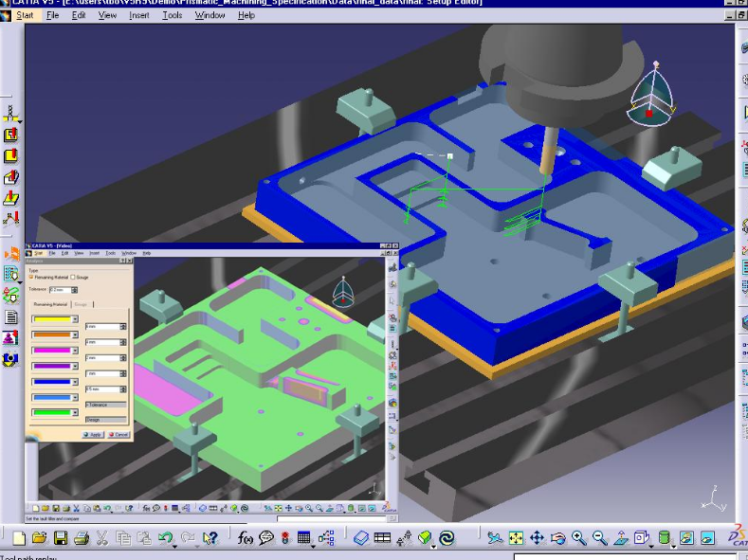Click the Fly mode airplane icon
The image size is (748, 560).
(495, 538)
